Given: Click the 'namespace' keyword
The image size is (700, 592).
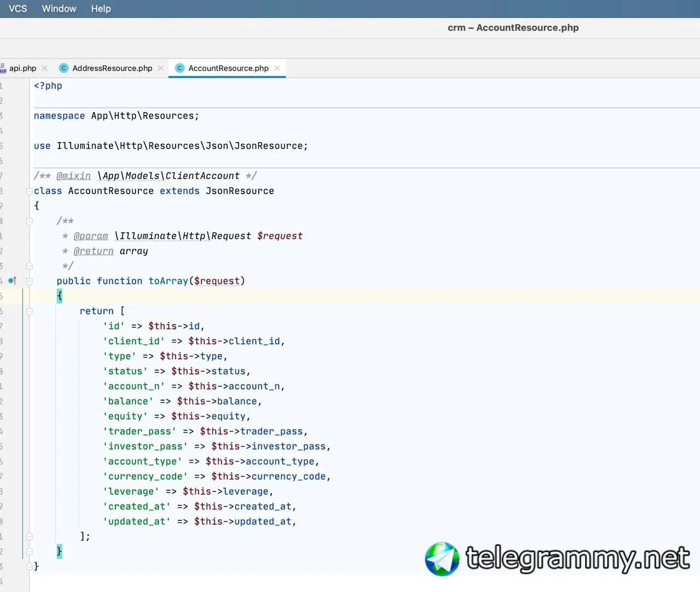Looking at the screenshot, I should click(x=59, y=116).
